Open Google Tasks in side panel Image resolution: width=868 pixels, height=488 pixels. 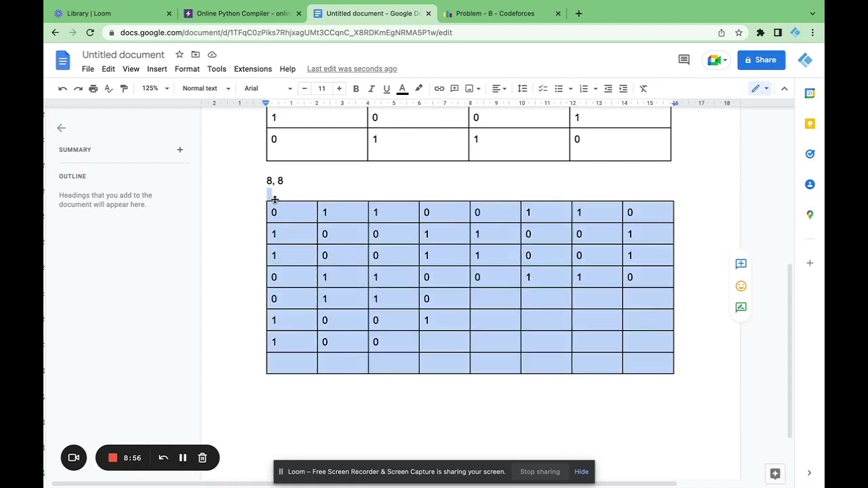[x=810, y=154]
